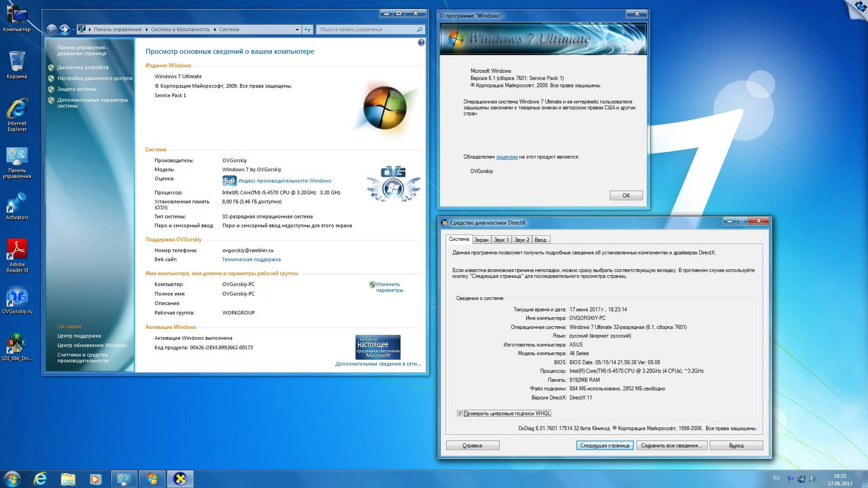868x488 pixels.
Task: Click the Windows logo in system info
Action: (x=385, y=108)
